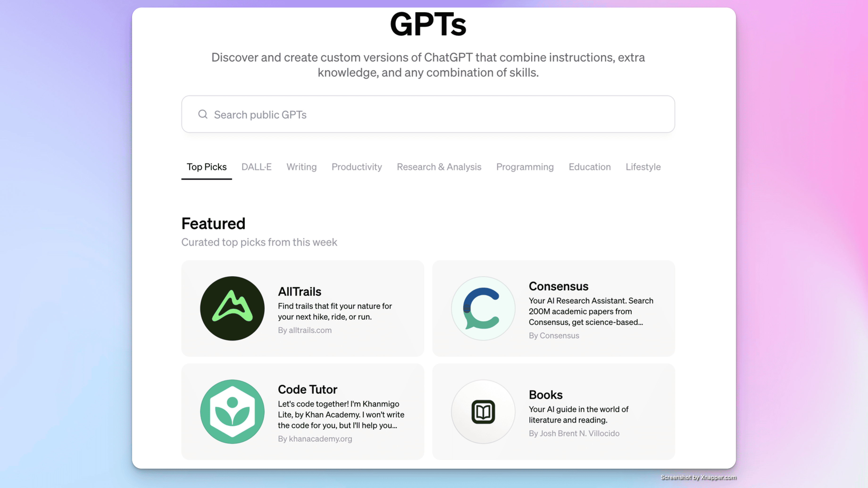Select the Top Picks tab
The width and height of the screenshot is (868, 488).
point(207,167)
